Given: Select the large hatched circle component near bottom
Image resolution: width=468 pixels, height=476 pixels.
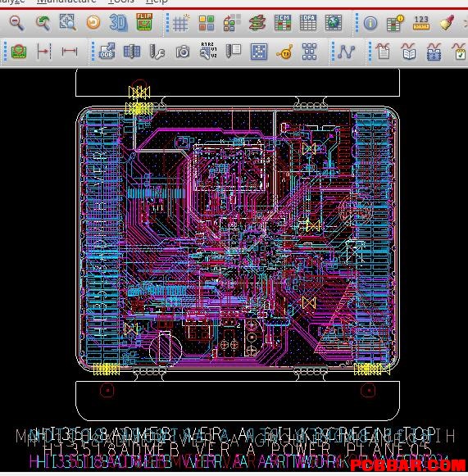Looking at the screenshot, I should click(x=166, y=350).
